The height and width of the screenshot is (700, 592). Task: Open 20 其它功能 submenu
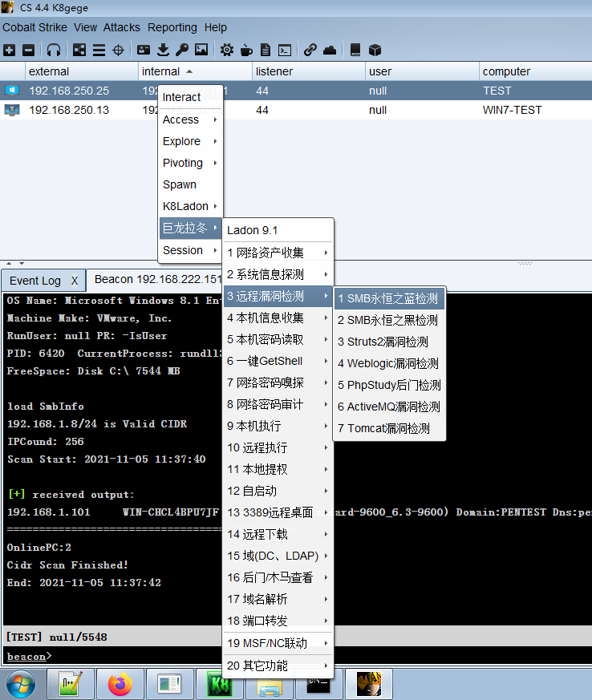click(278, 666)
